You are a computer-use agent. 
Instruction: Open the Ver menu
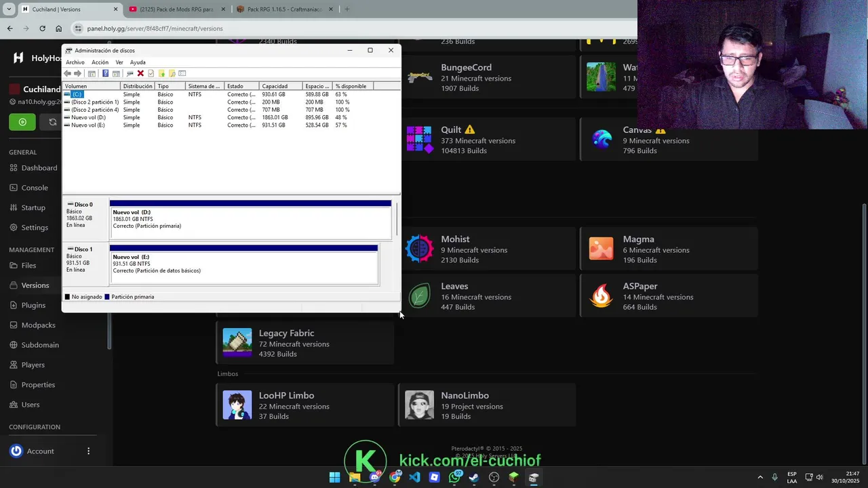point(119,62)
